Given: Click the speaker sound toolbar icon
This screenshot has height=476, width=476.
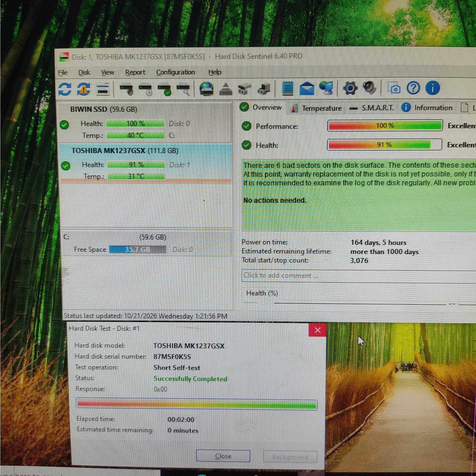Looking at the screenshot, I should 370,88.
